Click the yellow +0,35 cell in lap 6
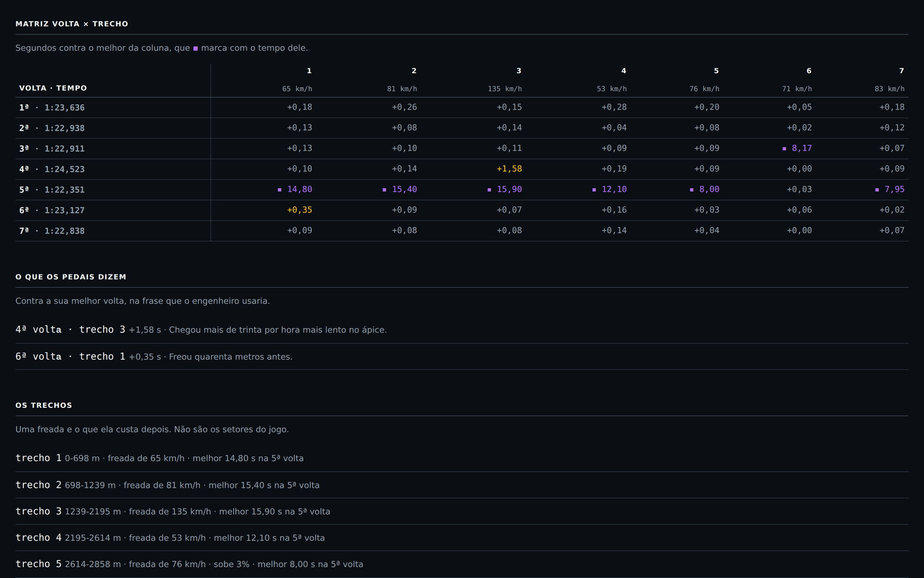The width and height of the screenshot is (924, 578). pyautogui.click(x=300, y=210)
